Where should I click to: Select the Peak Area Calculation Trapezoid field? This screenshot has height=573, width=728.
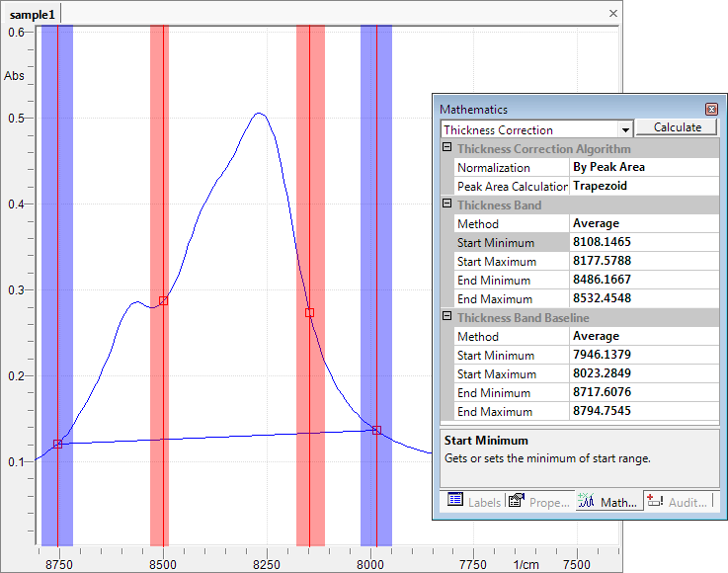pyautogui.click(x=643, y=186)
